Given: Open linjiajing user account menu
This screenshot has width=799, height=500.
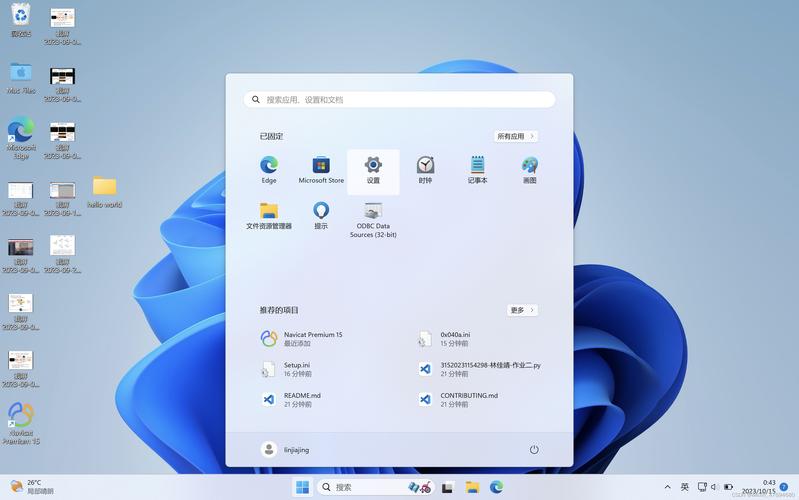Looking at the screenshot, I should 286,450.
